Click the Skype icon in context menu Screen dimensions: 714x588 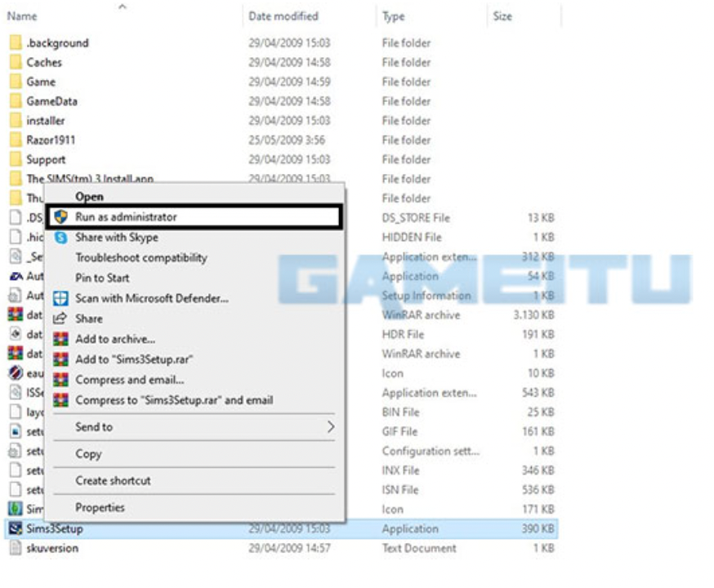point(60,237)
